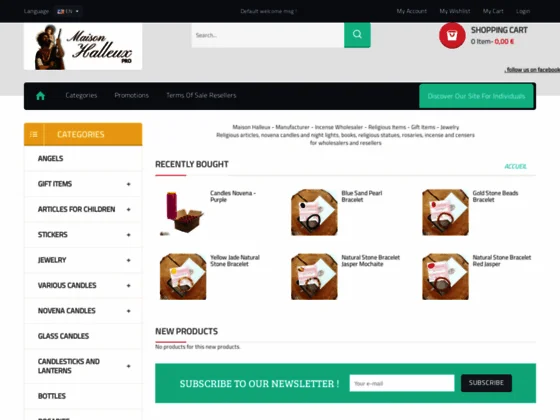
Task: Open the Candles Novena Purple product image
Action: pyautogui.click(x=183, y=212)
